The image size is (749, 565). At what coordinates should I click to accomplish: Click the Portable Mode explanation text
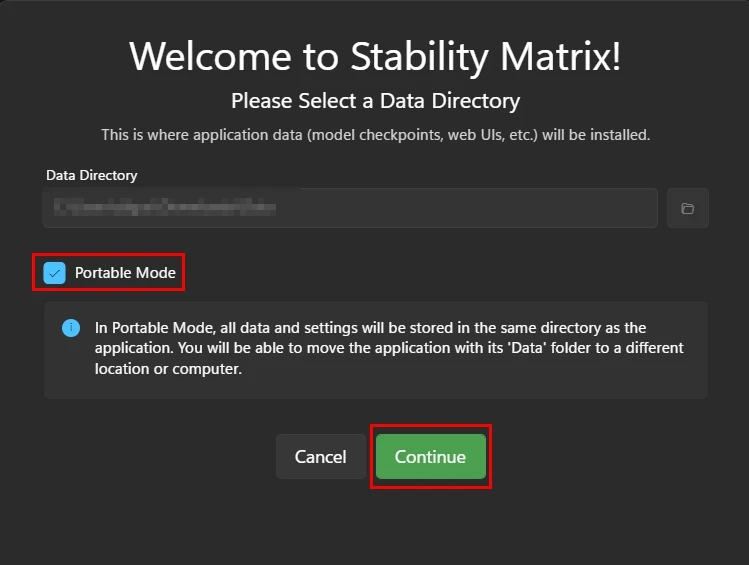click(389, 348)
